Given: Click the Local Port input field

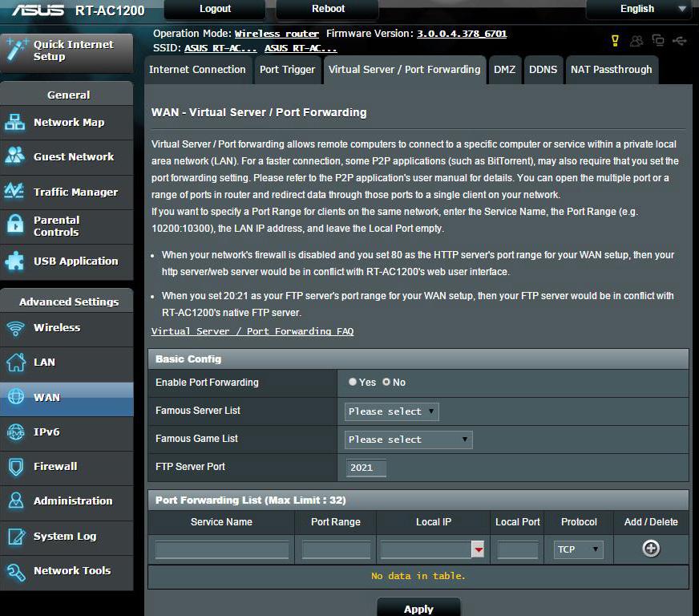Looking at the screenshot, I should coord(518,549).
